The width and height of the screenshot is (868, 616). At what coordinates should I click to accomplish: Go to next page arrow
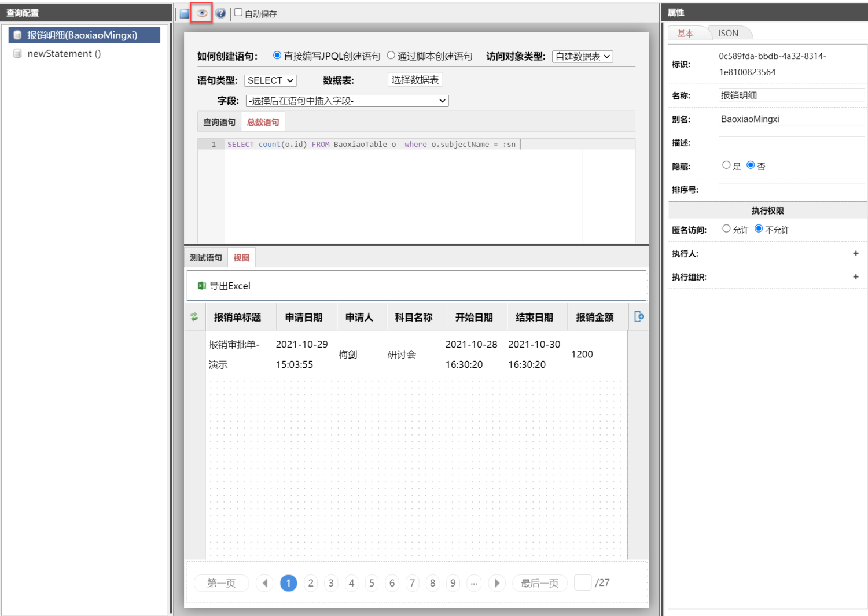point(496,583)
